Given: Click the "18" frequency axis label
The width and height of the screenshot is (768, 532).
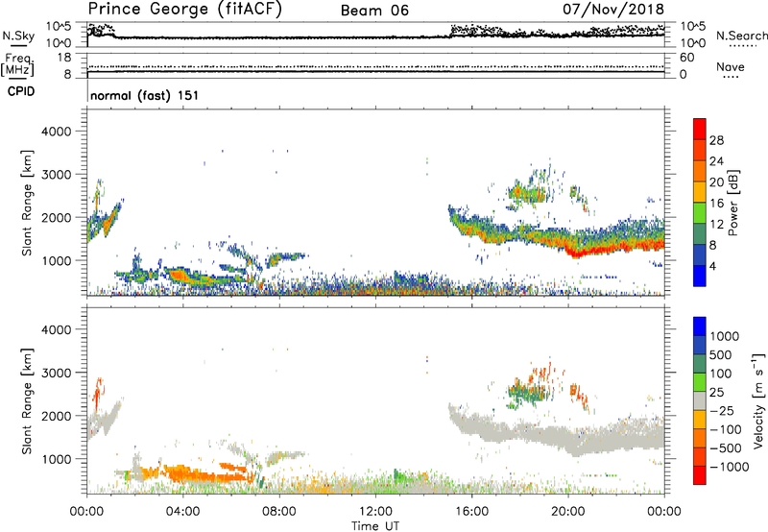Looking at the screenshot, I should pos(64,58).
